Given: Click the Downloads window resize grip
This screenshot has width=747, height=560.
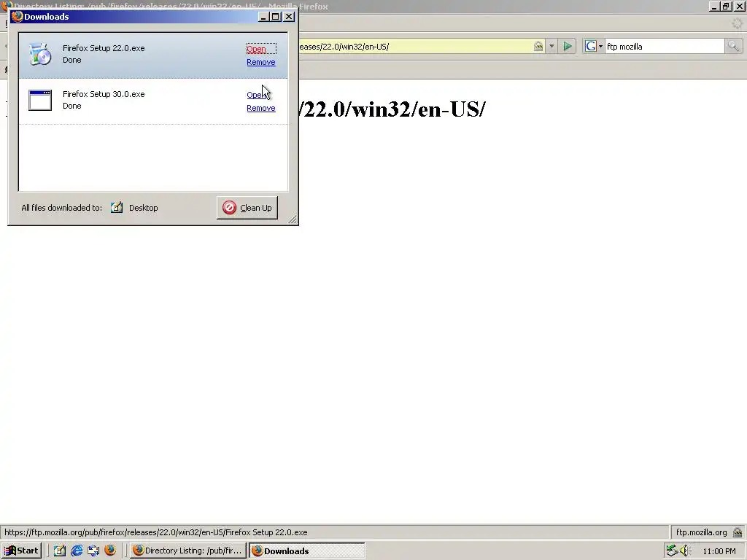Looking at the screenshot, I should (293, 219).
